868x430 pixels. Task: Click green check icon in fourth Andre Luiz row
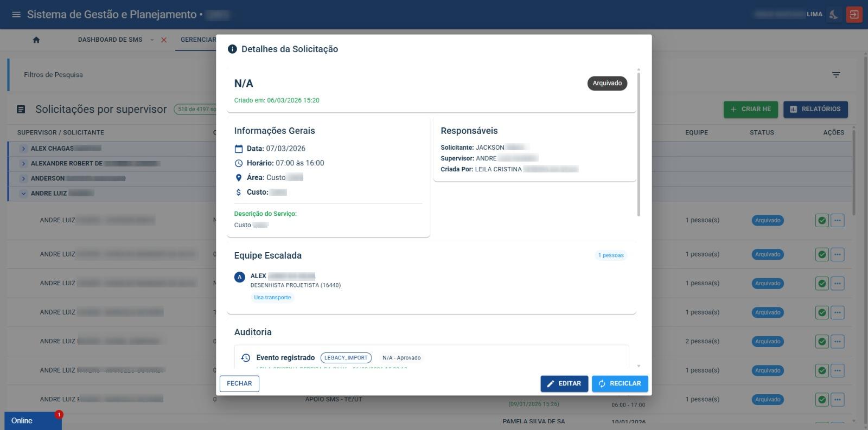point(822,312)
